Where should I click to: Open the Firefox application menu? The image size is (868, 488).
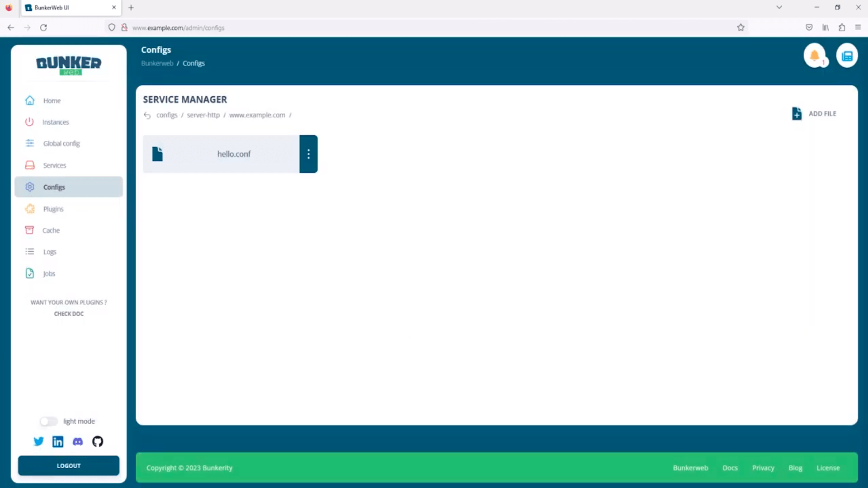[x=858, y=28]
